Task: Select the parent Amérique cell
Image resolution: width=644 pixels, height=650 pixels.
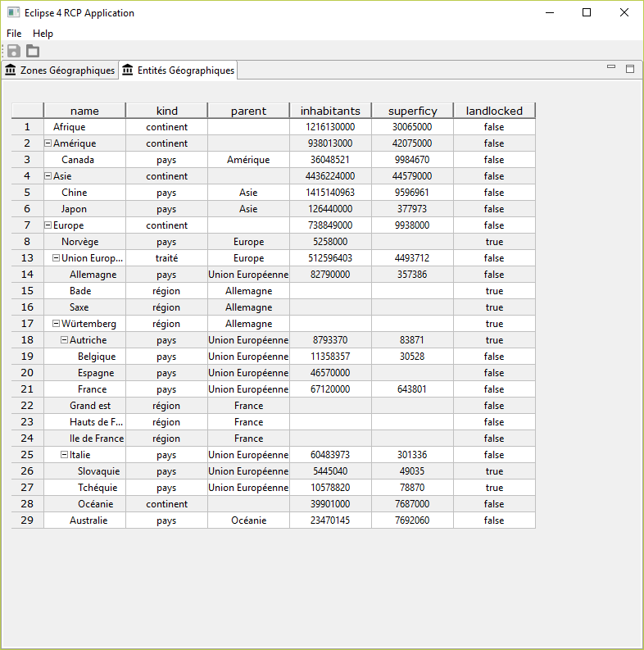Action: tap(248, 160)
